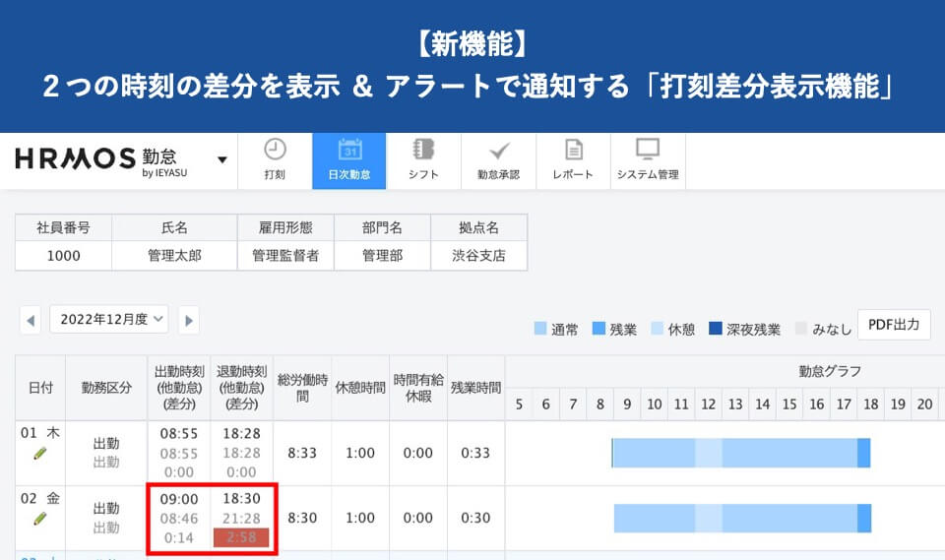Screen dimensions: 945x560
Task: Click the 出勤 work type for 01 木
Action: (106, 444)
